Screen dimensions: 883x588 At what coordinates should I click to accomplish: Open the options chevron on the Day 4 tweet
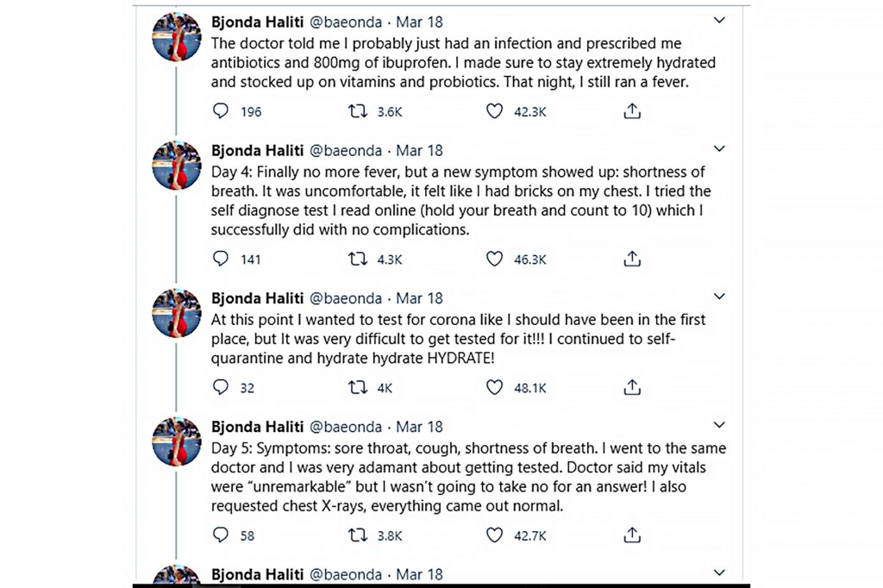click(719, 148)
